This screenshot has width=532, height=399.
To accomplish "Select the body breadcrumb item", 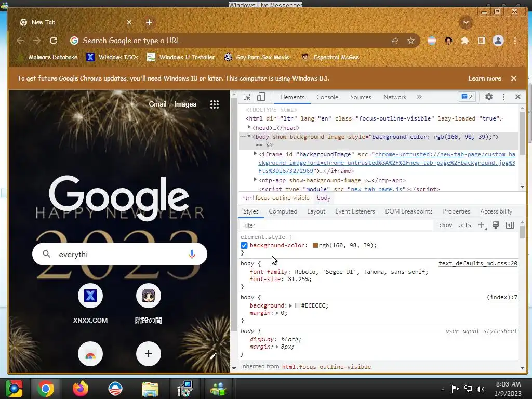I will pyautogui.click(x=323, y=198).
